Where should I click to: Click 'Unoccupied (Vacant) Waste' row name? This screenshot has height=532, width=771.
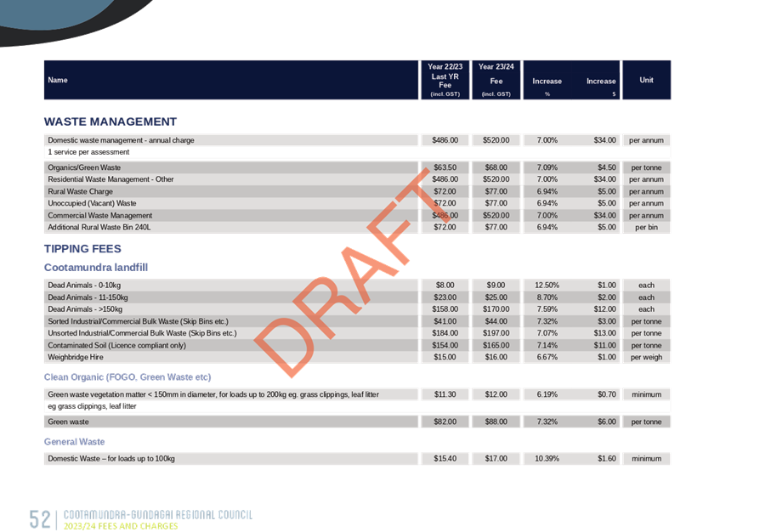(92, 203)
